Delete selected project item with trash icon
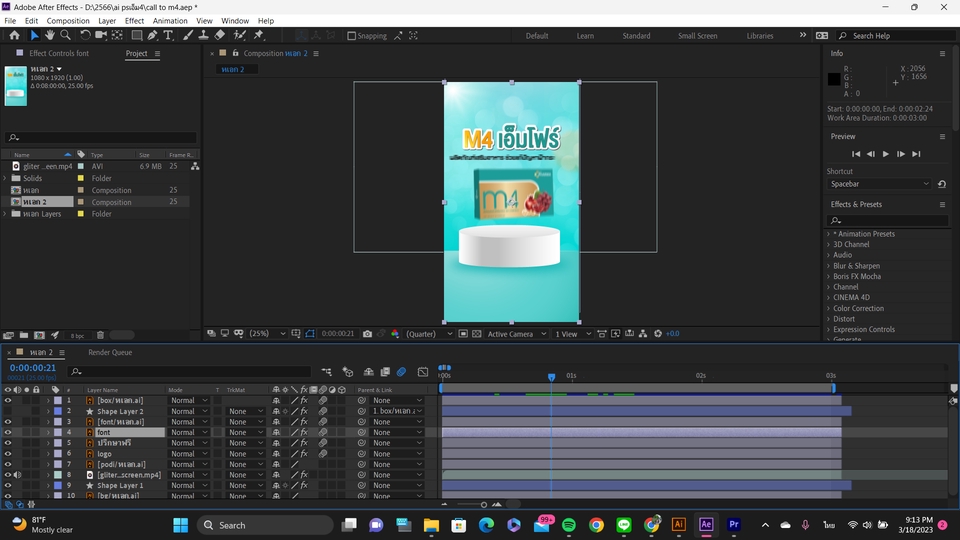960x540 pixels. pyautogui.click(x=100, y=335)
